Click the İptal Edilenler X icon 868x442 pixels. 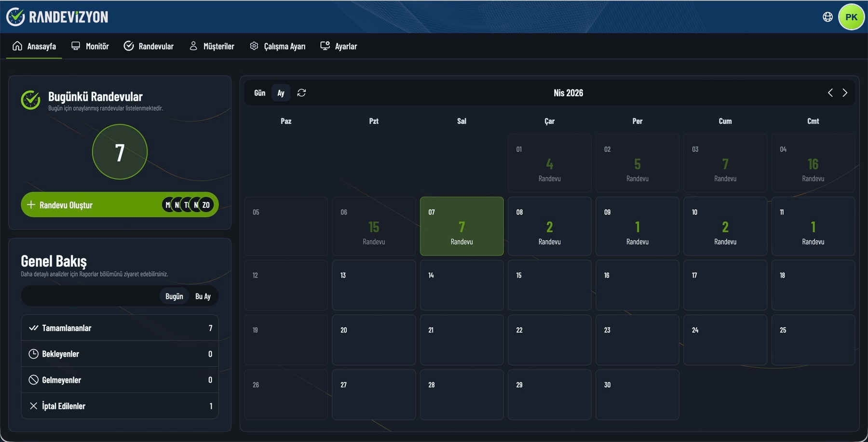33,406
